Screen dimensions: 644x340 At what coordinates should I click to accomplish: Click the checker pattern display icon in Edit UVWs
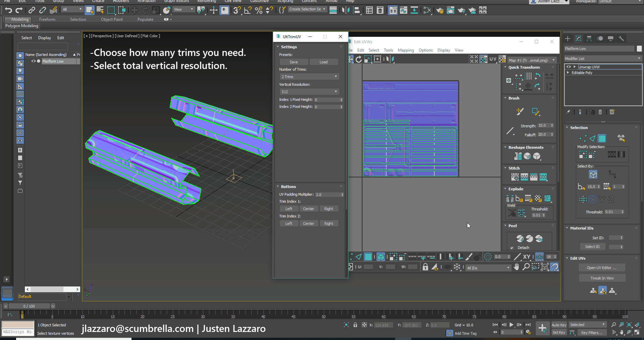pyautogui.click(x=474, y=59)
